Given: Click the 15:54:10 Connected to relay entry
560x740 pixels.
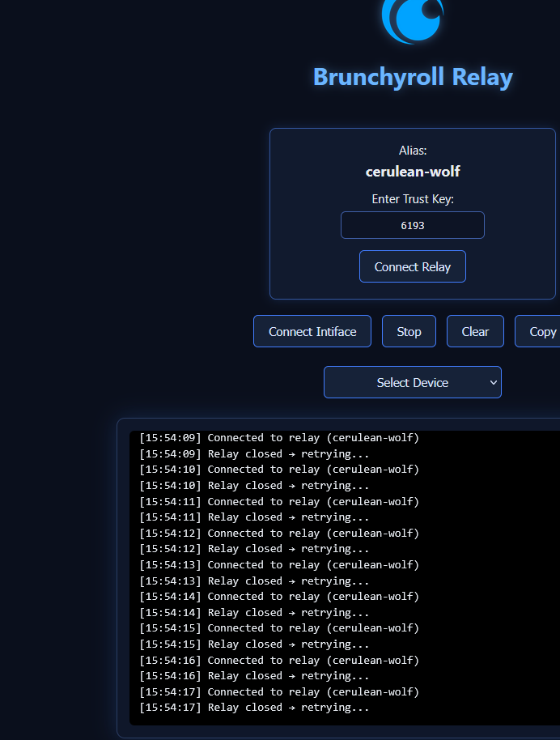Looking at the screenshot, I should point(279,470).
